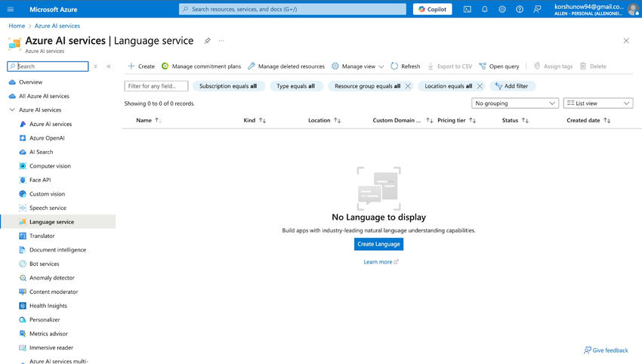The width and height of the screenshot is (642, 364).
Task: Open Manage commitment plans
Action: tap(201, 66)
